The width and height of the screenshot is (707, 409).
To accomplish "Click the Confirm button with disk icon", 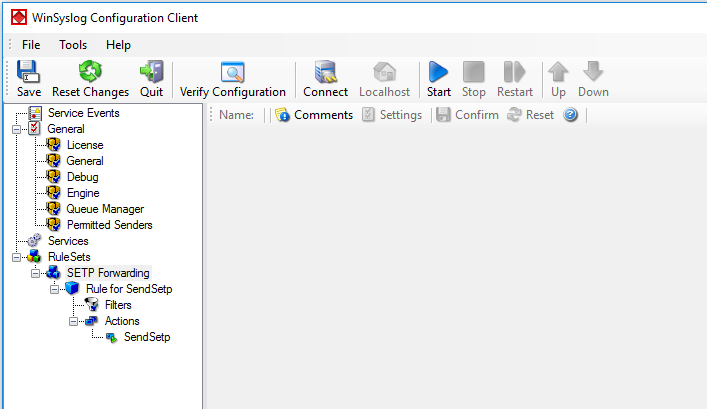I will [468, 115].
